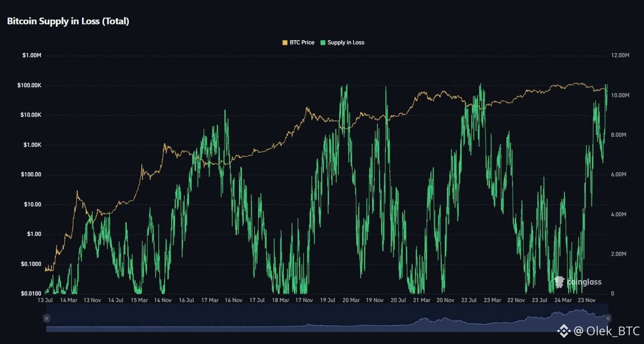644x344 pixels.
Task: Click the 14 Jul date label
Action: (116, 300)
